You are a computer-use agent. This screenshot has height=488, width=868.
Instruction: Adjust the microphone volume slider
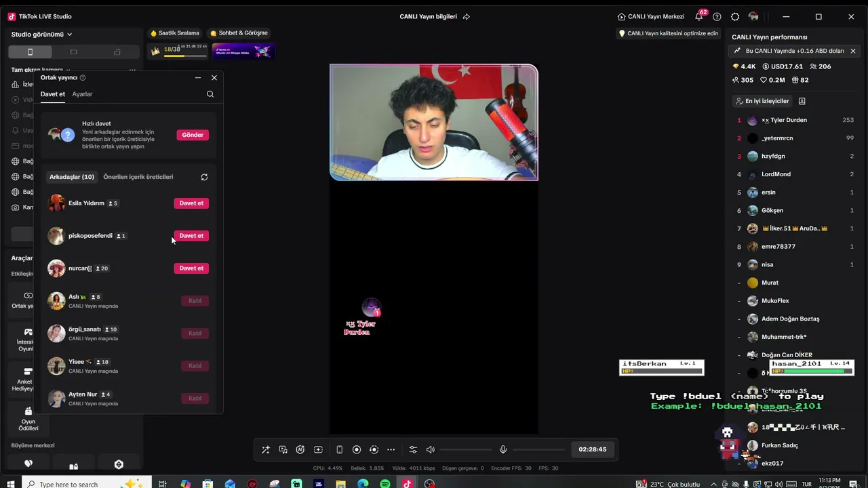click(538, 449)
